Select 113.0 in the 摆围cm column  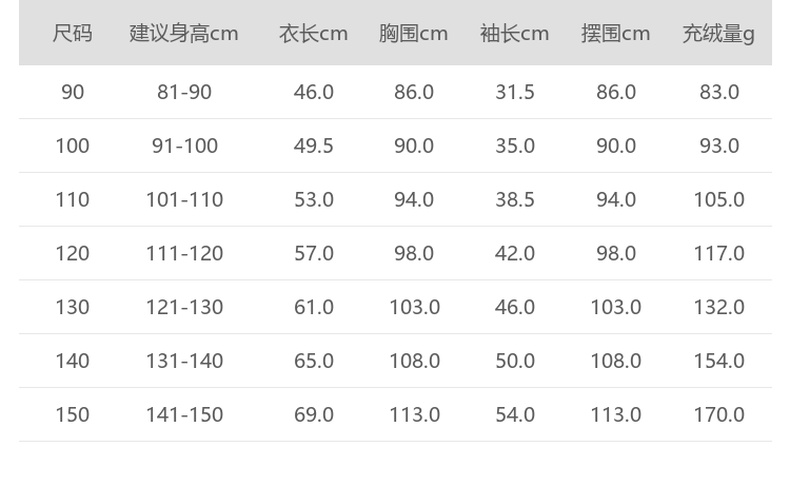[615, 415]
